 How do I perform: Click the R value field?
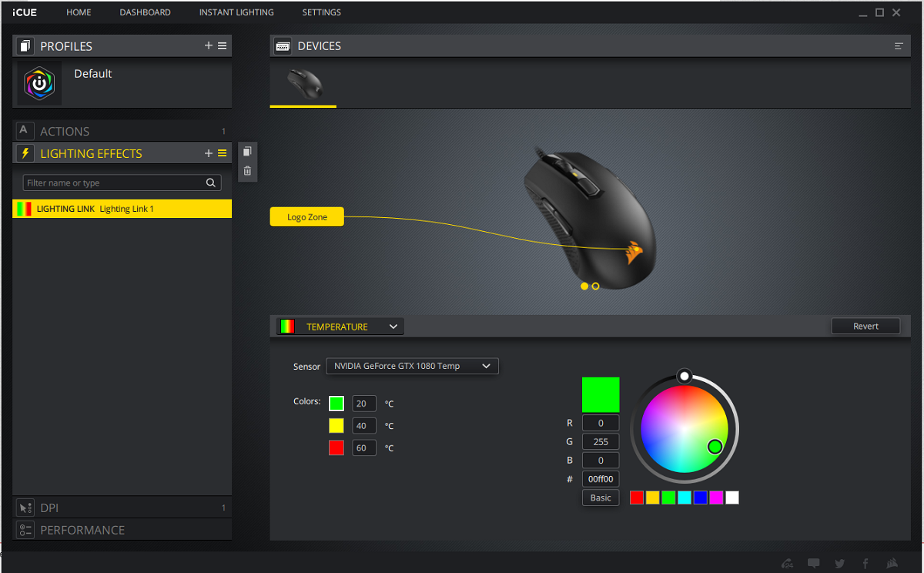click(601, 423)
